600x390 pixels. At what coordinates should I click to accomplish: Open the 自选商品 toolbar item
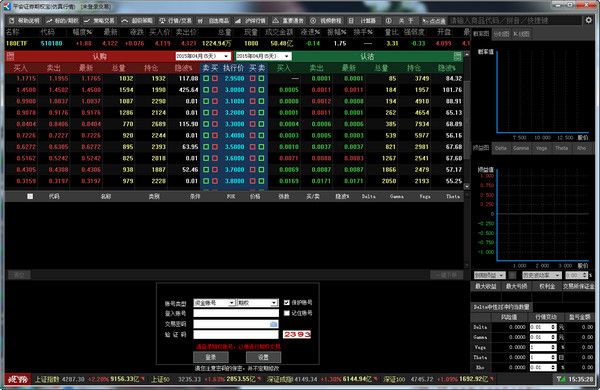[x=214, y=21]
